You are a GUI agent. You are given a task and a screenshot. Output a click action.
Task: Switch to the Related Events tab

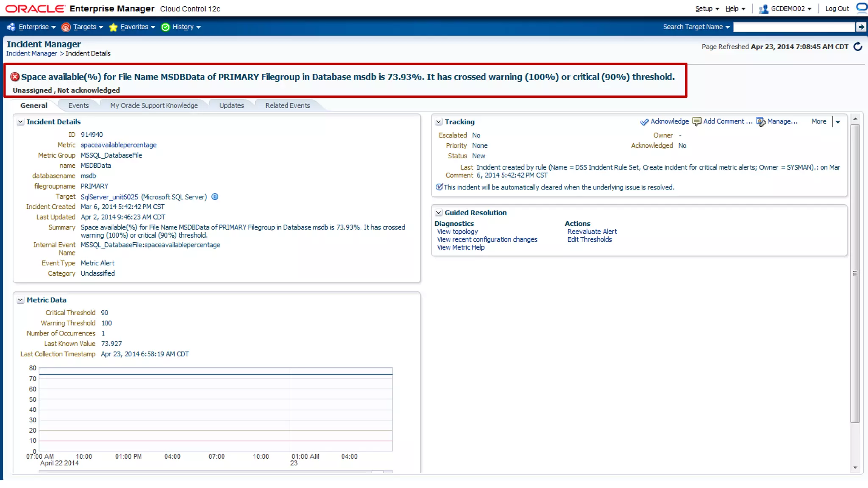[x=287, y=105]
